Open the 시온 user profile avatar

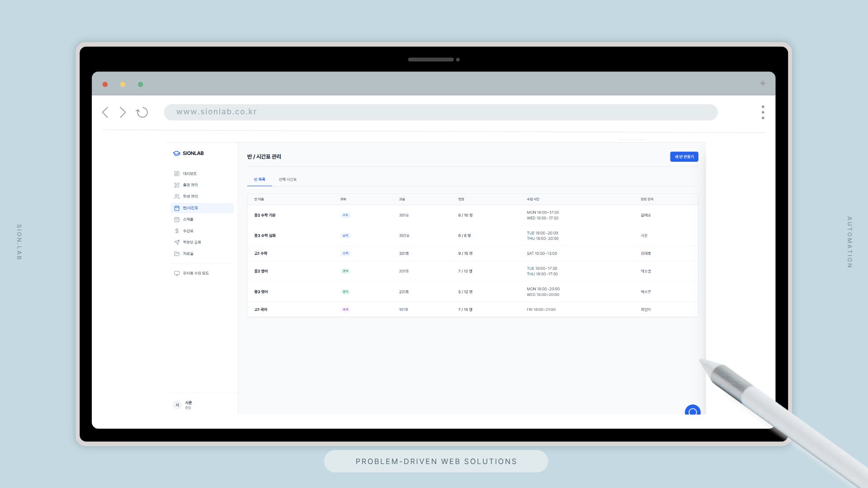[177, 405]
